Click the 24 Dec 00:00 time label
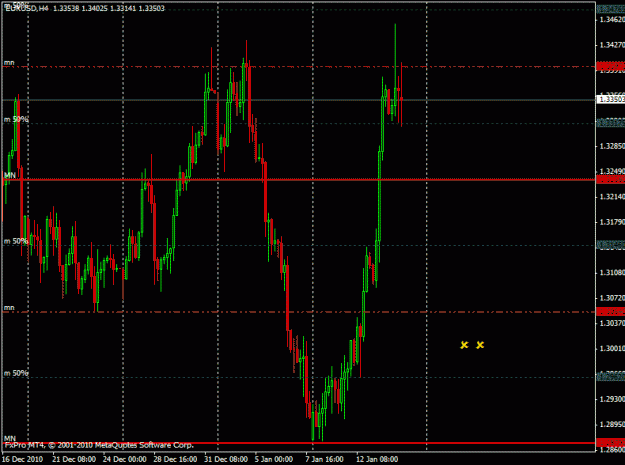 (x=125, y=459)
